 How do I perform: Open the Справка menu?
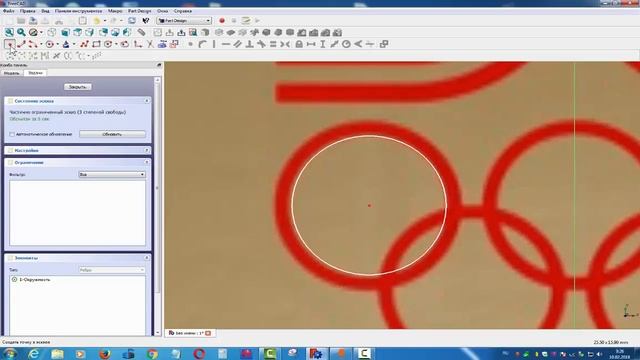click(x=182, y=11)
